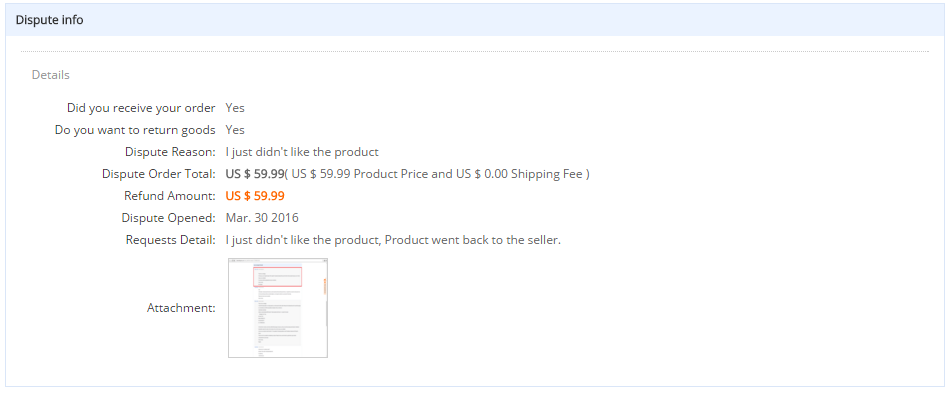
Task: Click the Dispute Reason label
Action: point(170,152)
